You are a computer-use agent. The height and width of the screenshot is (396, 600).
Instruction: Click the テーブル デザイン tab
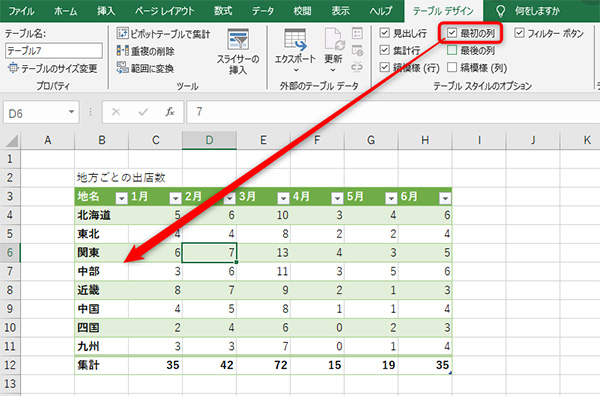pyautogui.click(x=443, y=11)
